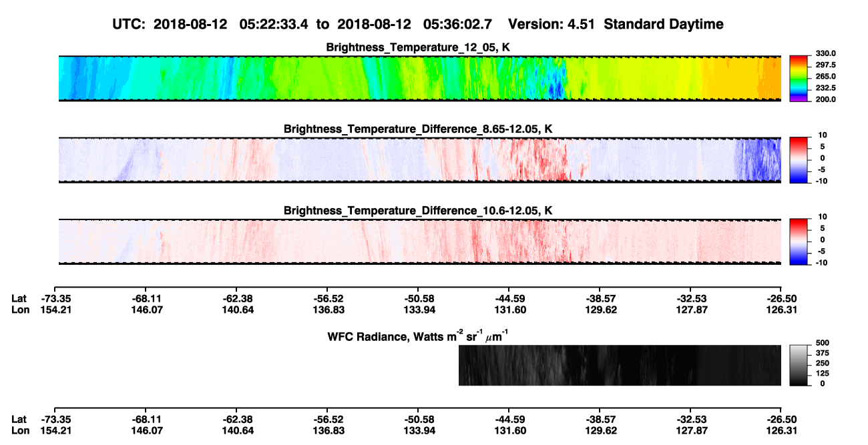Click latitude -44.59 on the axis above WFC panel
This screenshot has width=868, height=445.
509,299
